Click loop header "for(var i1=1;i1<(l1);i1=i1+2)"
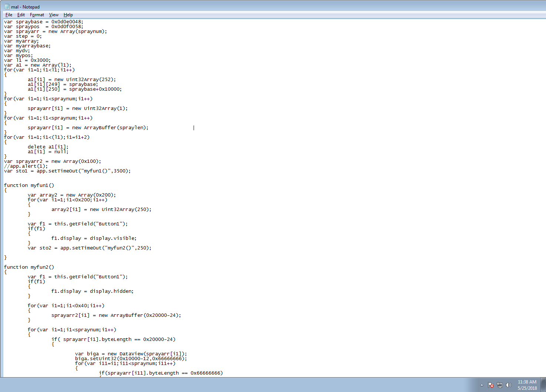The width and height of the screenshot is (546, 392). pyautogui.click(x=47, y=137)
